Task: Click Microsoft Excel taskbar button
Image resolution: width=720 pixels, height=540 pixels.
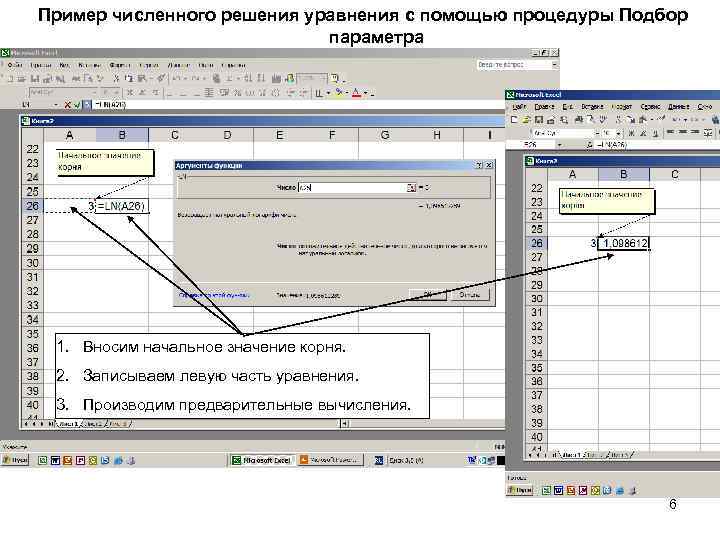Action: point(262,460)
